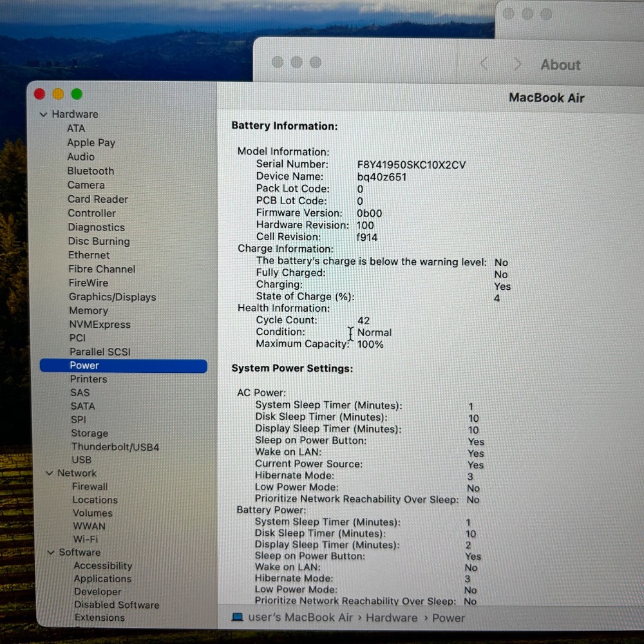The width and height of the screenshot is (644, 644).
Task: Collapse the Network section chevron
Action: [x=50, y=473]
